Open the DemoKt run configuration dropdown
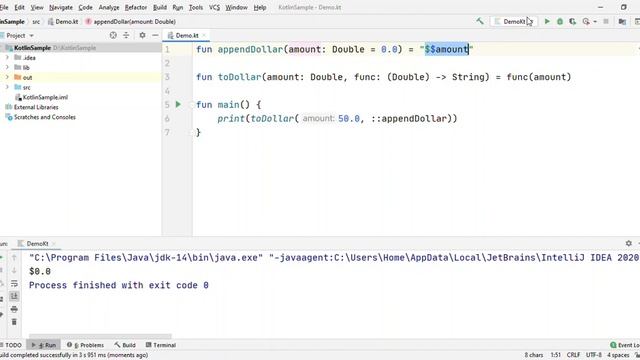 [514, 21]
